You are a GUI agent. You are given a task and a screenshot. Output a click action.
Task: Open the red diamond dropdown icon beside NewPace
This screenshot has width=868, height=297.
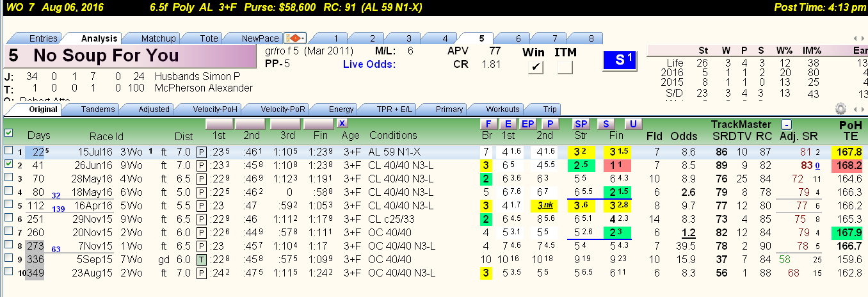point(295,38)
